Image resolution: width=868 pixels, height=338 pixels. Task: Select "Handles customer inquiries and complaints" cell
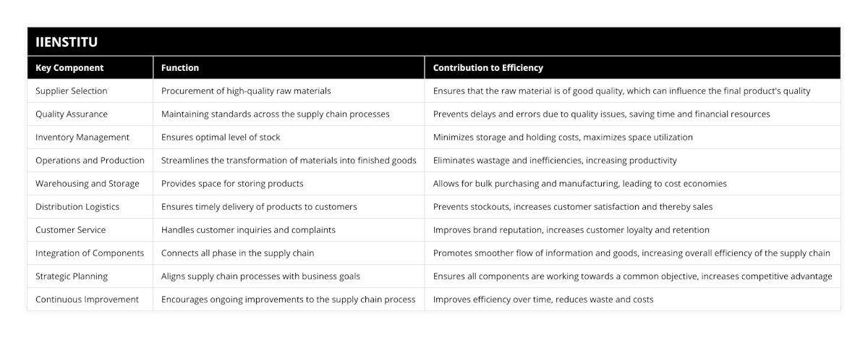pos(248,230)
